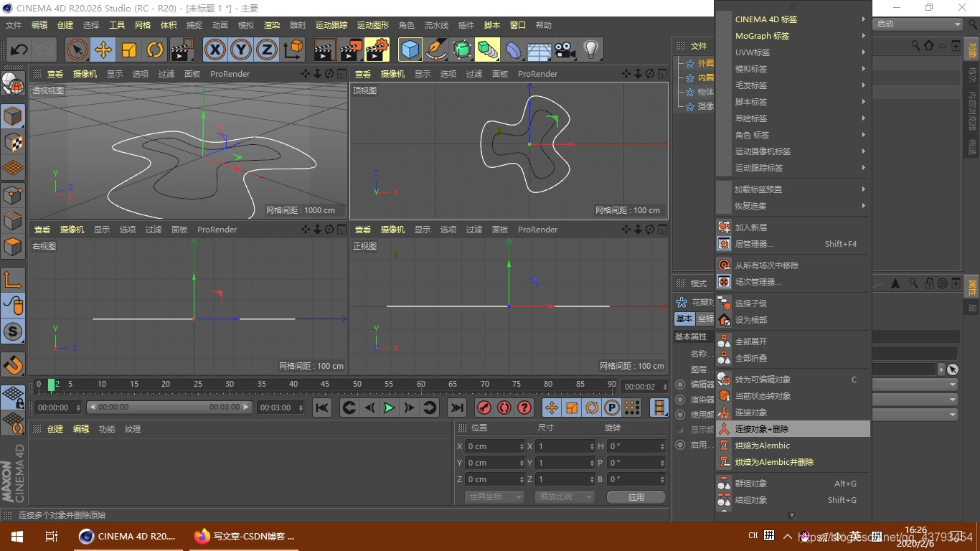Click Render View clapperboard icon

click(x=325, y=50)
